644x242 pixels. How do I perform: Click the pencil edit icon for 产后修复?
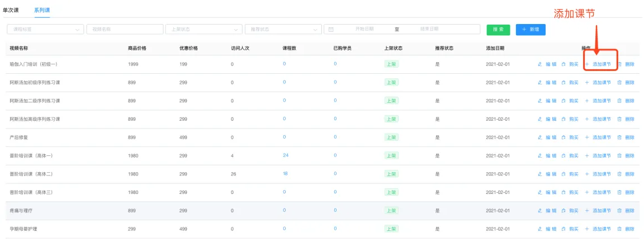coord(540,137)
